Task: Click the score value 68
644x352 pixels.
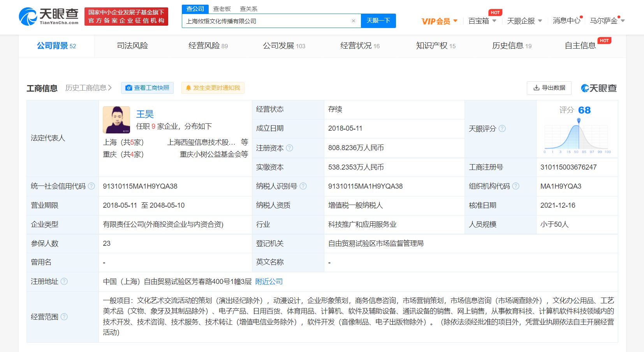Action: (x=584, y=110)
